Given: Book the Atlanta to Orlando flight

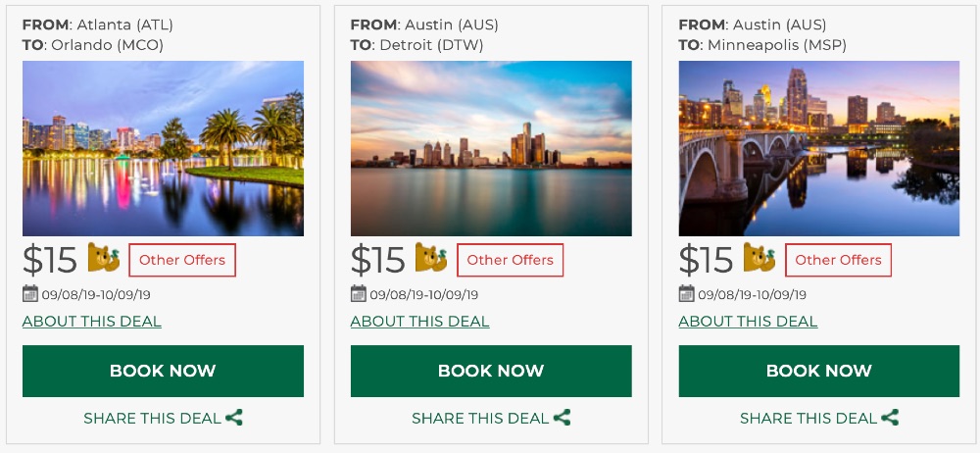Looking at the screenshot, I should point(163,371).
